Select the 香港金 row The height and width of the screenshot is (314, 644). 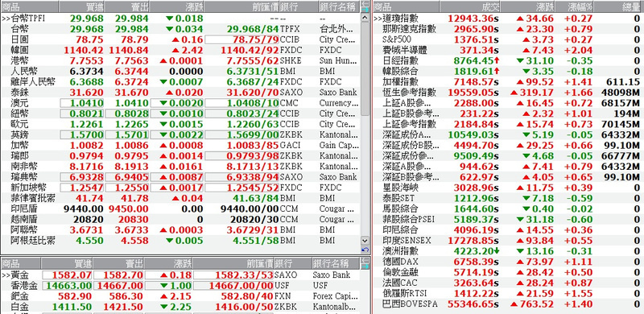pyautogui.click(x=180, y=286)
